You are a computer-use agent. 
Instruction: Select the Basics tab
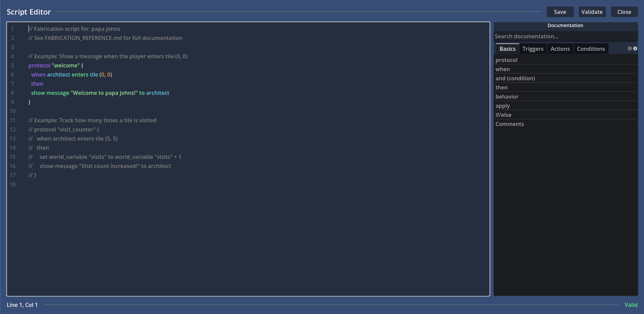click(x=507, y=48)
